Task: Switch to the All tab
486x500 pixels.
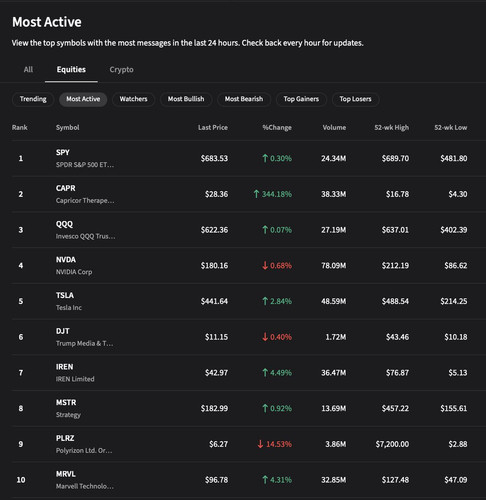Action: (28, 70)
